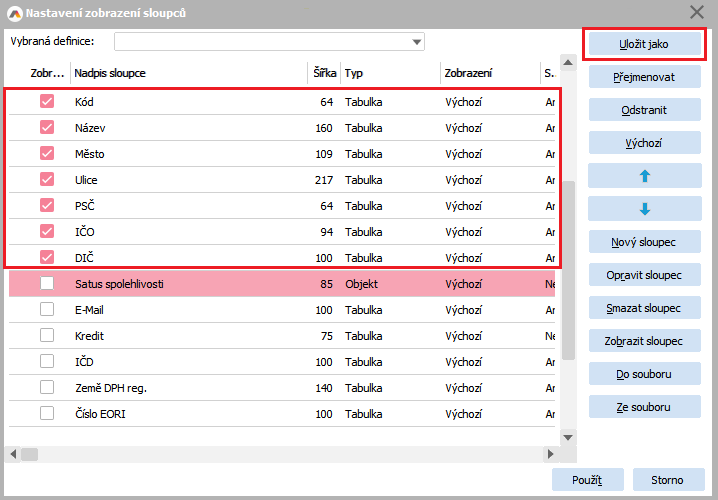Click the blue up arrow button
Screen dimensions: 718x500
[x=644, y=176]
